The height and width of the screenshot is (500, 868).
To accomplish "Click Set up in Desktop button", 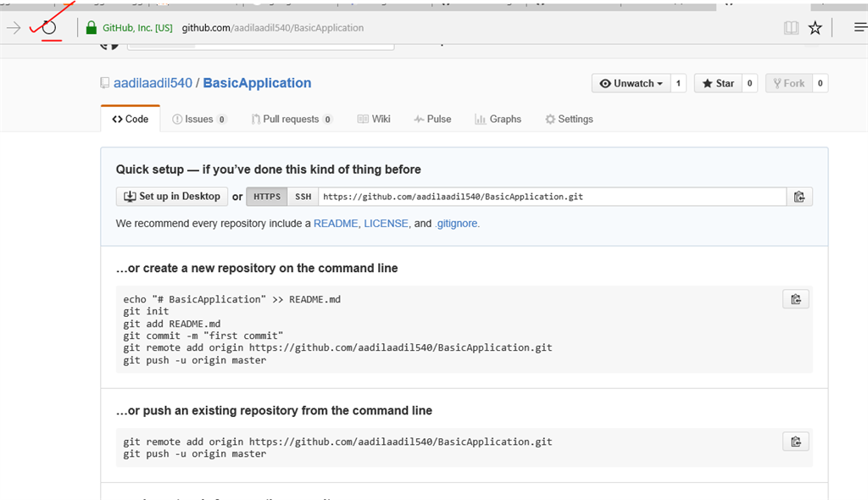I will tap(172, 197).
